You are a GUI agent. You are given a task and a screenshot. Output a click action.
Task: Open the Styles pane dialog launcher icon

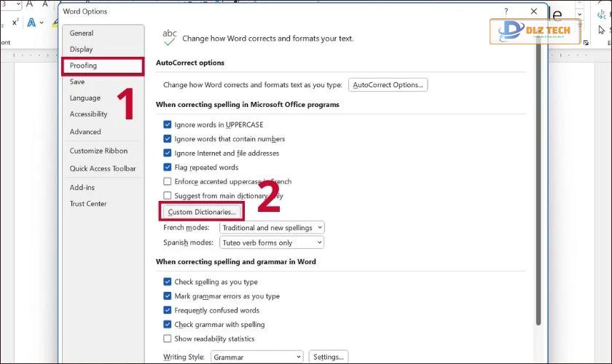pos(586,42)
